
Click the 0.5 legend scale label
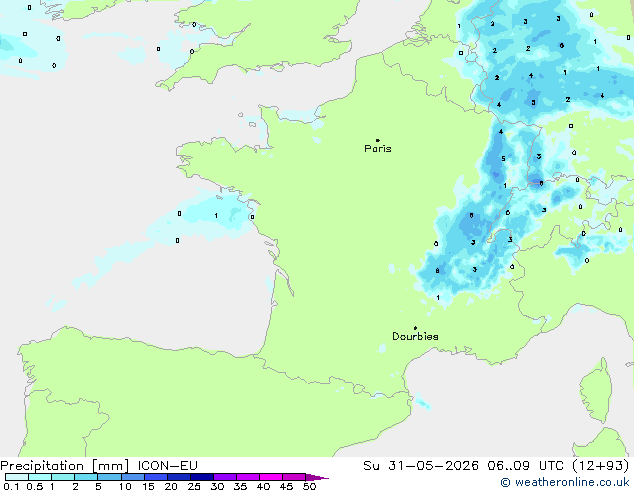coord(35,486)
